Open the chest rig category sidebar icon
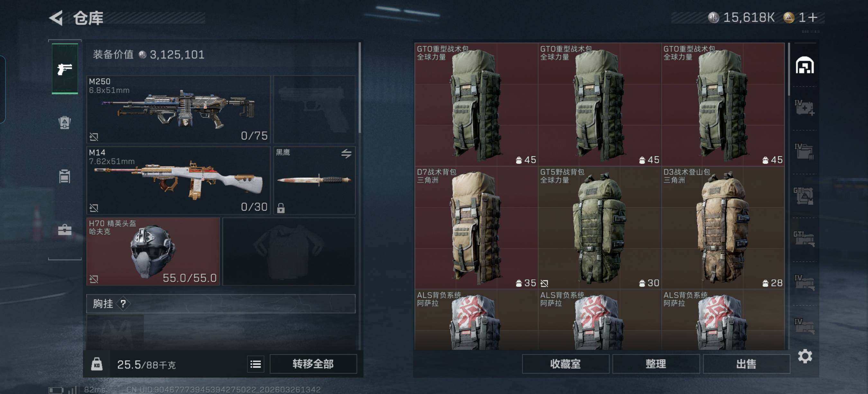This screenshot has height=394, width=868. (x=64, y=176)
